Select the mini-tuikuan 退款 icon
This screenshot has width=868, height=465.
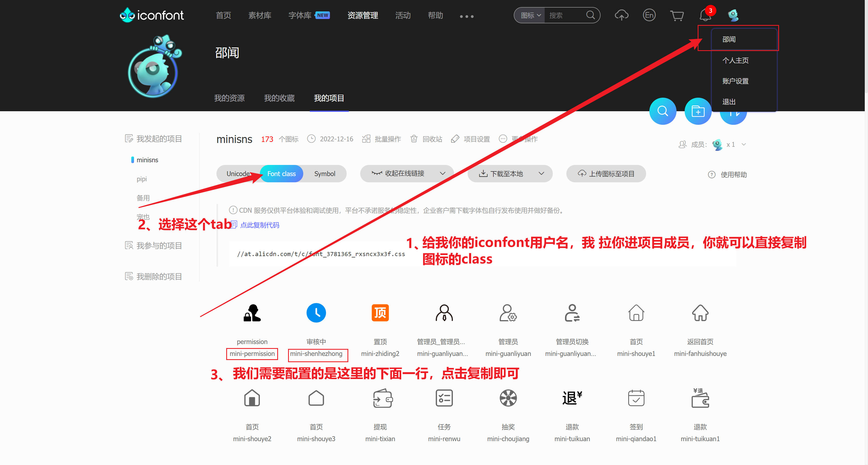[572, 398]
